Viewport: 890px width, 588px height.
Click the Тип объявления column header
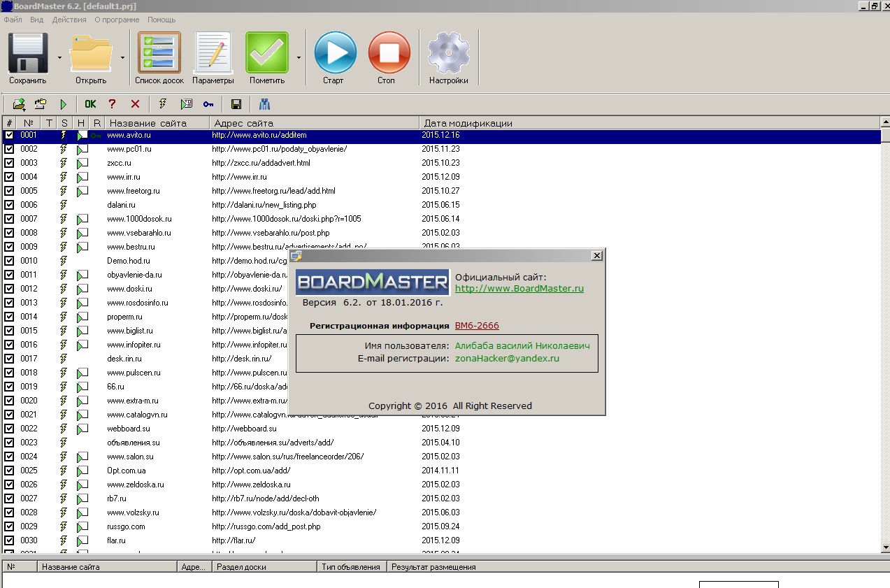352,567
